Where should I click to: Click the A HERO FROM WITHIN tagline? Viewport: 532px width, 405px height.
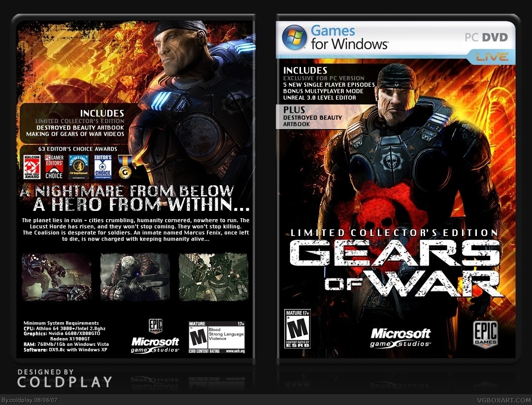coord(141,204)
